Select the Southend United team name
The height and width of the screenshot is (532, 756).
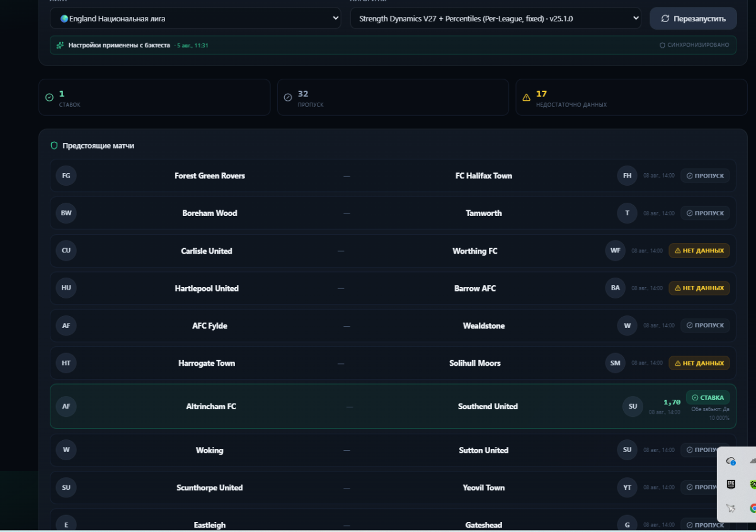point(488,407)
